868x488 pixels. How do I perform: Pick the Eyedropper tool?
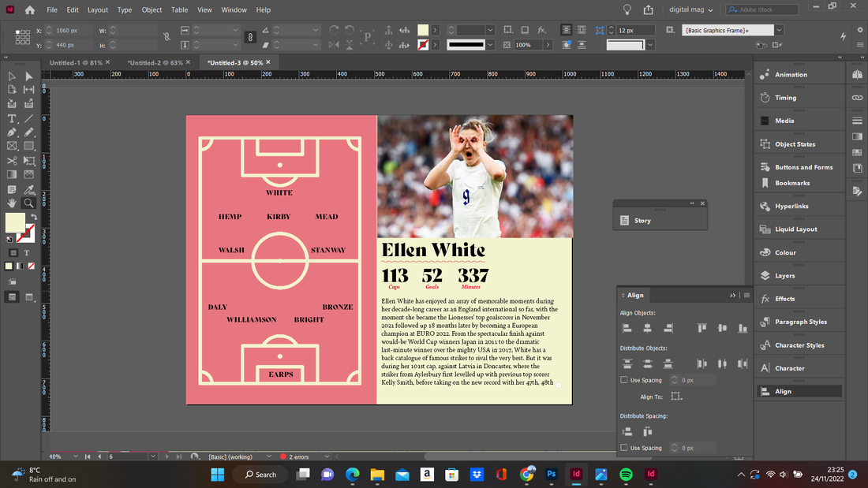pos(28,190)
